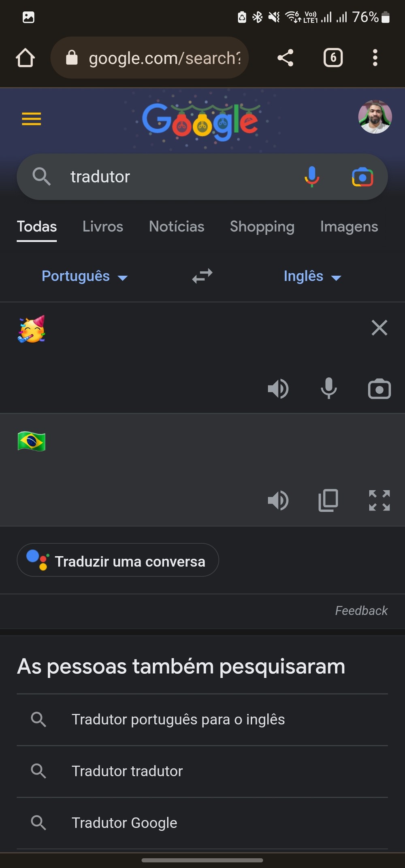This screenshot has width=405, height=868.
Task: Open the Google hamburger menu
Action: [x=31, y=119]
